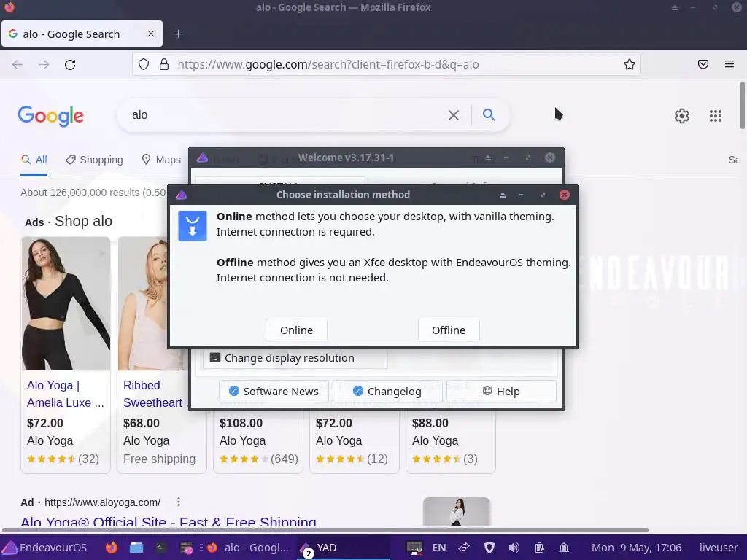Viewport: 747px width, 560px height.
Task: Choose the Offline installation method
Action: 449,330
